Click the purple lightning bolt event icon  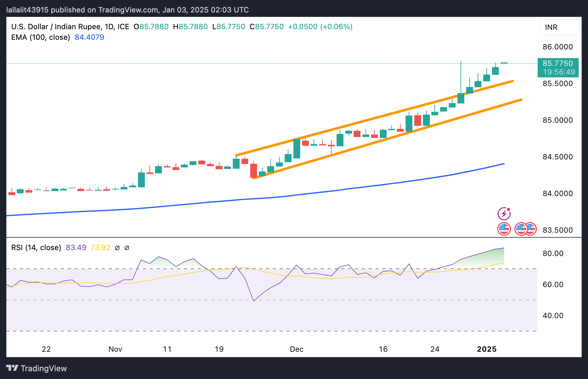point(504,214)
